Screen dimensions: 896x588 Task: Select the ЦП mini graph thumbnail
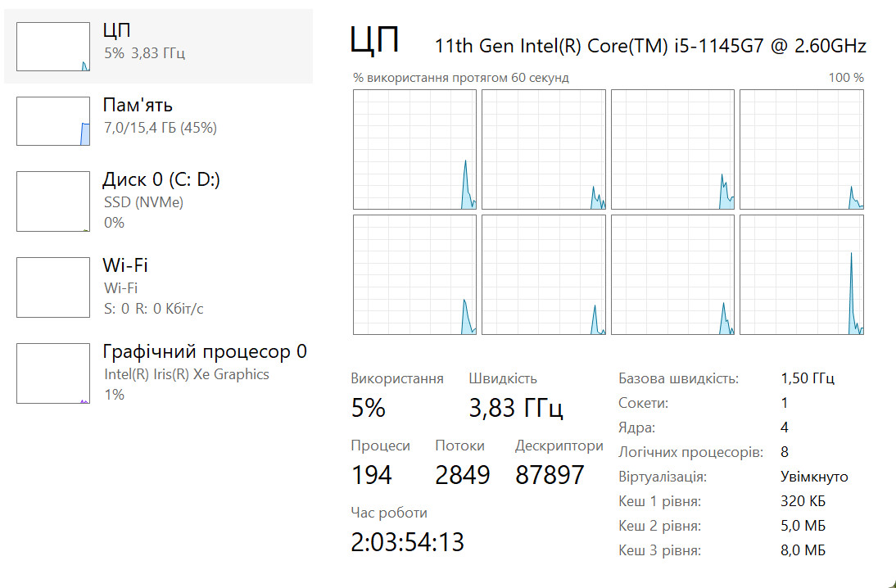click(x=53, y=47)
